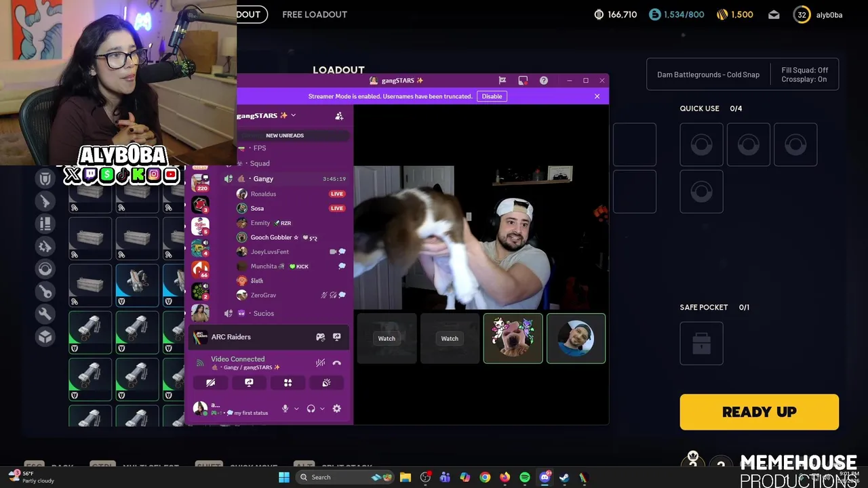The image size is (868, 488).
Task: Click the flag icon in Discord title bar
Action: point(502,81)
